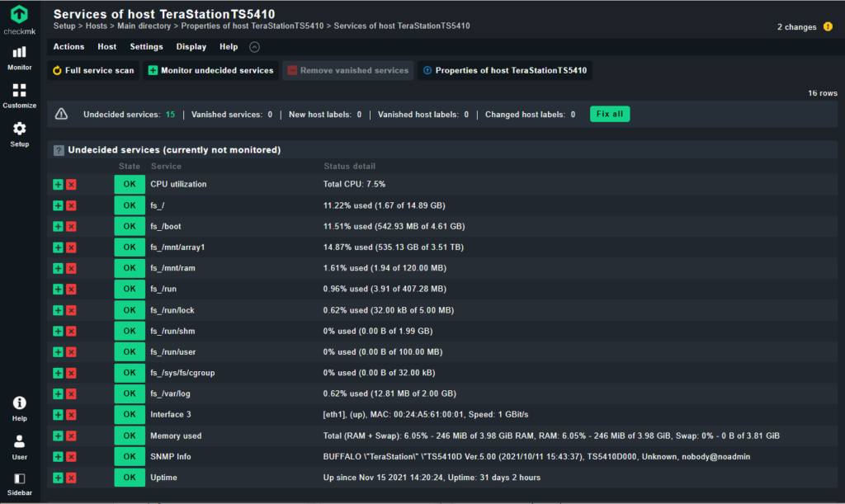Click the SNMP Info service name
The image size is (845, 504).
click(170, 457)
